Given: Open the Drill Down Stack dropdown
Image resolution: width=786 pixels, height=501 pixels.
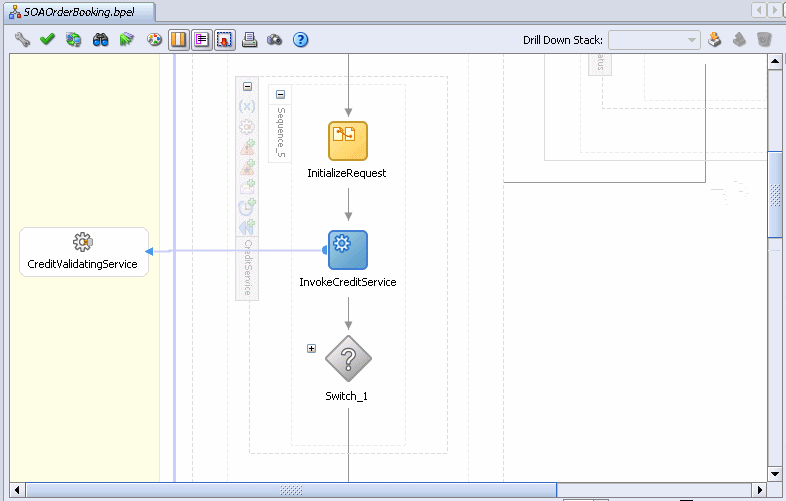Looking at the screenshot, I should pos(654,40).
